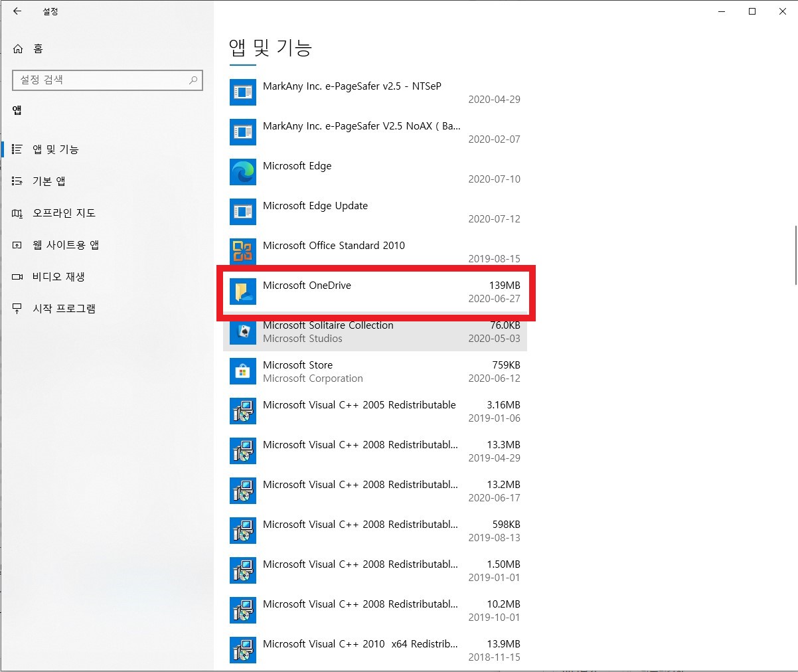The width and height of the screenshot is (798, 672).
Task: Click the 759KB size value
Action: click(507, 365)
